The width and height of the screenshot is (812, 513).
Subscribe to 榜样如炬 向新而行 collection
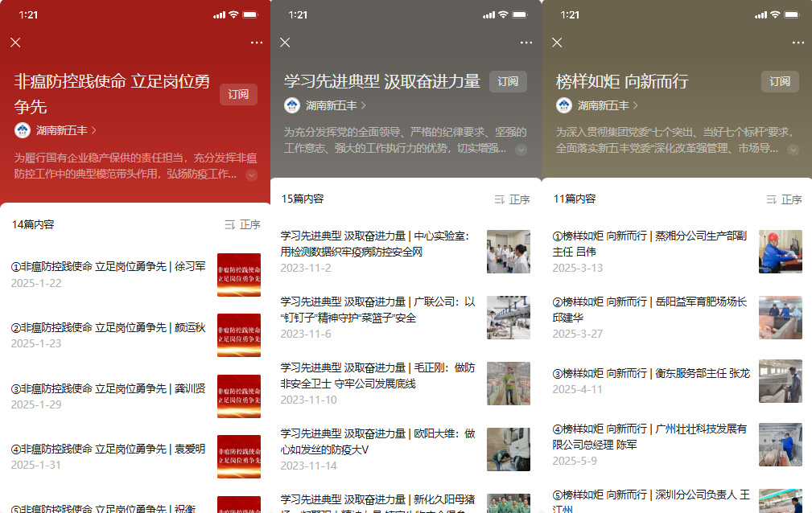tap(780, 81)
